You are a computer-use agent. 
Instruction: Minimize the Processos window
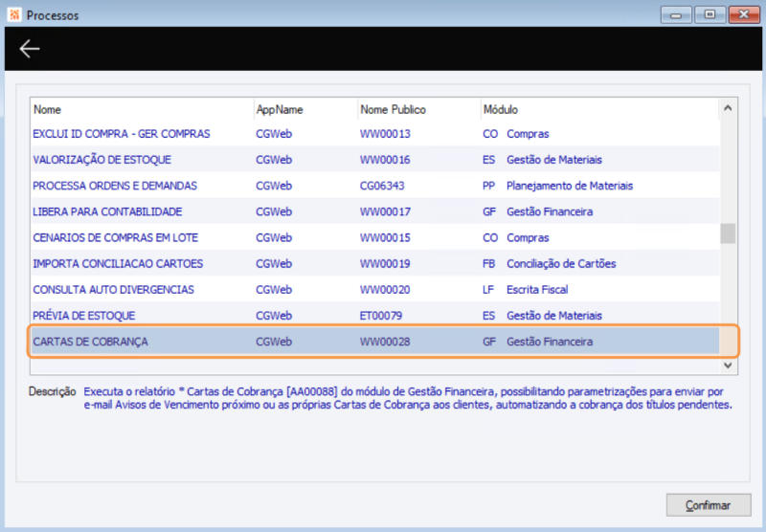[676, 14]
